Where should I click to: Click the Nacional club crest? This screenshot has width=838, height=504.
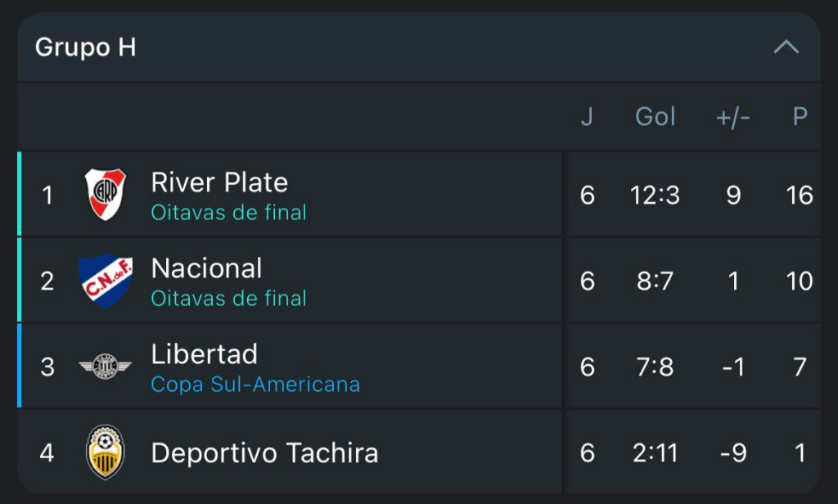106,281
